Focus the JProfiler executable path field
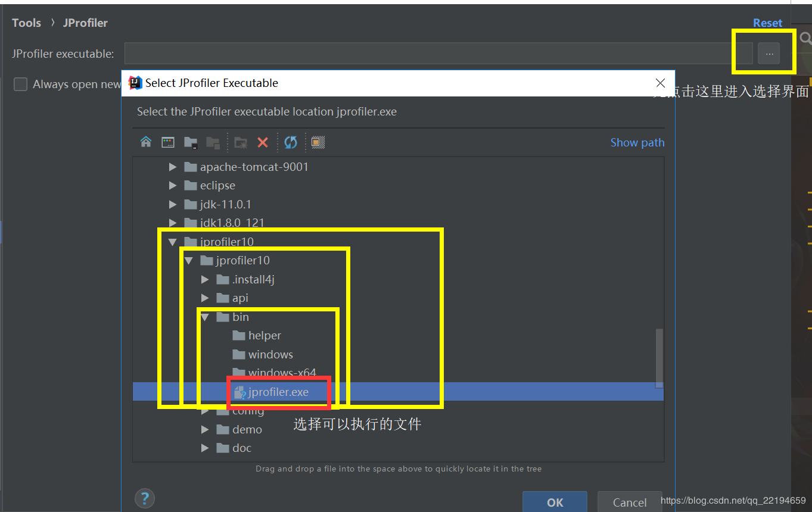 point(438,54)
